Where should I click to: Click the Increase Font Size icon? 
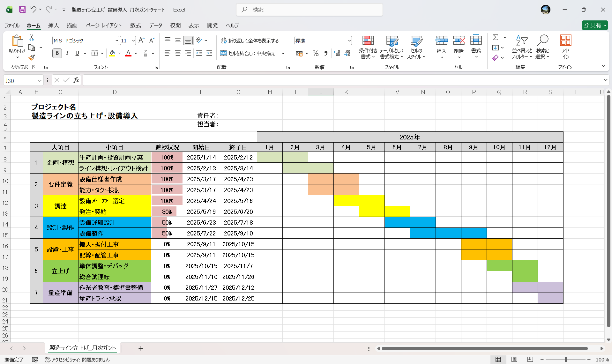(x=141, y=41)
